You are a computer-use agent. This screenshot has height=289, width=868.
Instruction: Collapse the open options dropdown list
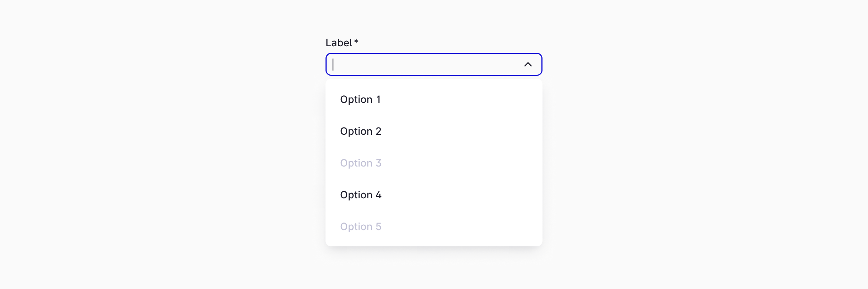tap(528, 64)
